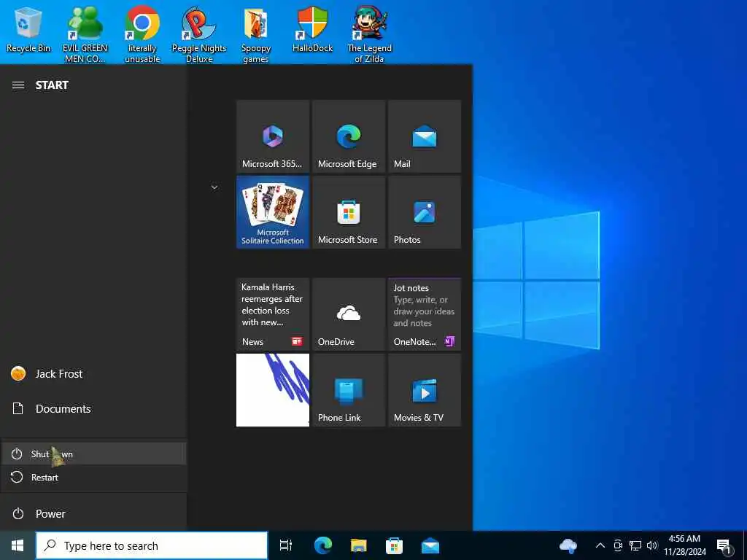The width and height of the screenshot is (747, 560).
Task: Open the Phone Link tile
Action: 348,390
